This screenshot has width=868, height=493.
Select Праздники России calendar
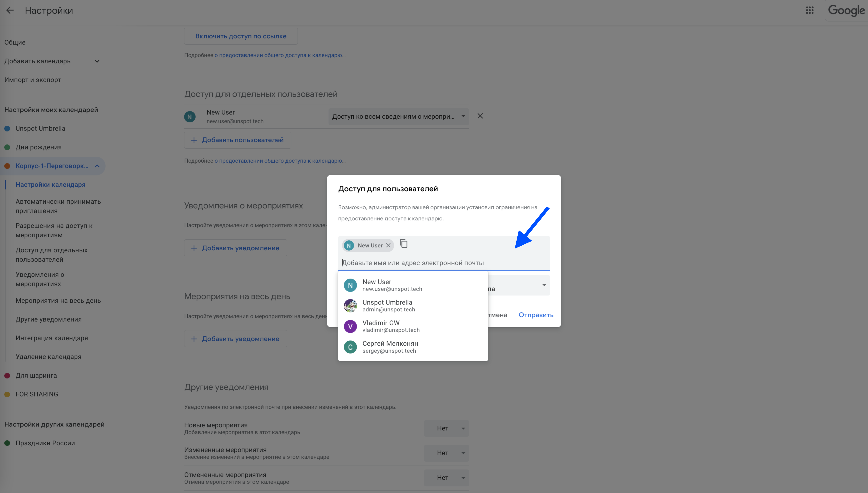(45, 443)
